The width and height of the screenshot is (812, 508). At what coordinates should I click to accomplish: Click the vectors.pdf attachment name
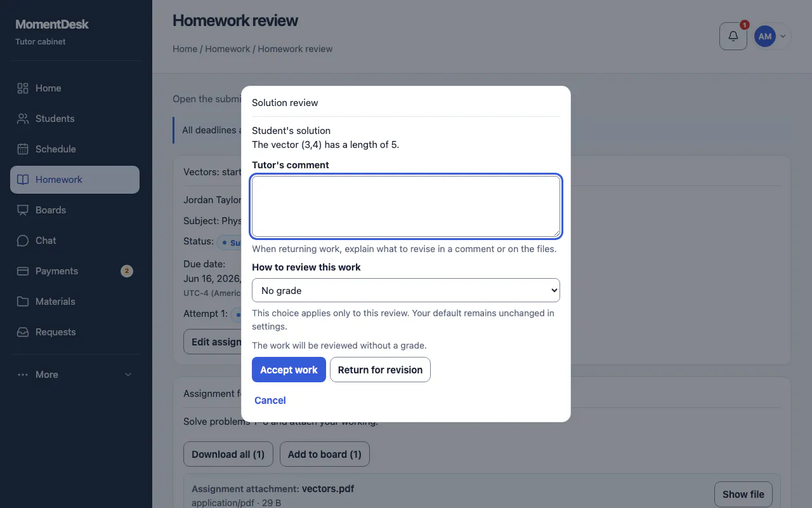coord(328,489)
